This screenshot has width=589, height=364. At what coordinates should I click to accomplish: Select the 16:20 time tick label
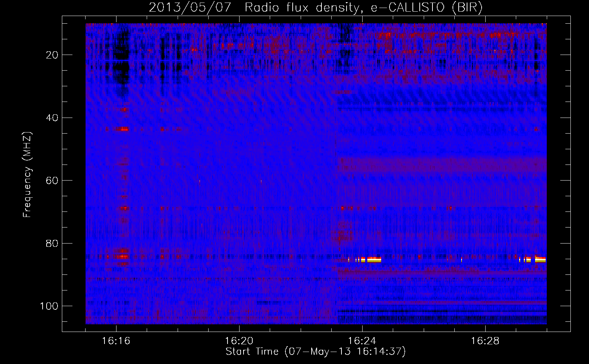point(239,341)
